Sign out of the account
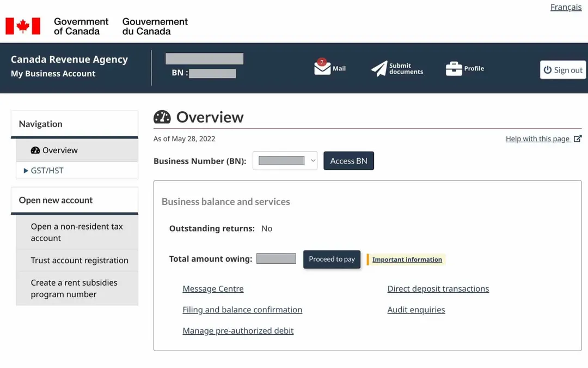This screenshot has width=588, height=368. (563, 70)
